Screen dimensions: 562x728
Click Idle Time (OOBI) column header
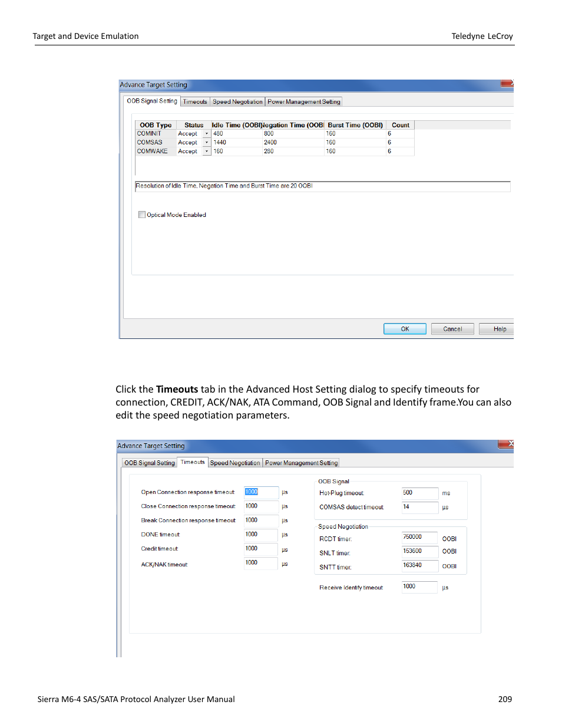click(236, 125)
